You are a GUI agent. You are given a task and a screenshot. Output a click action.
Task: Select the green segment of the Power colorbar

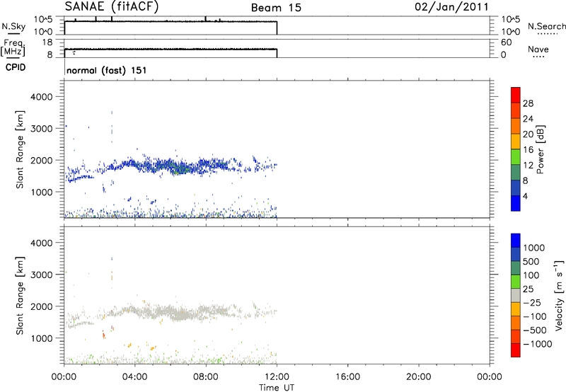[x=516, y=156]
